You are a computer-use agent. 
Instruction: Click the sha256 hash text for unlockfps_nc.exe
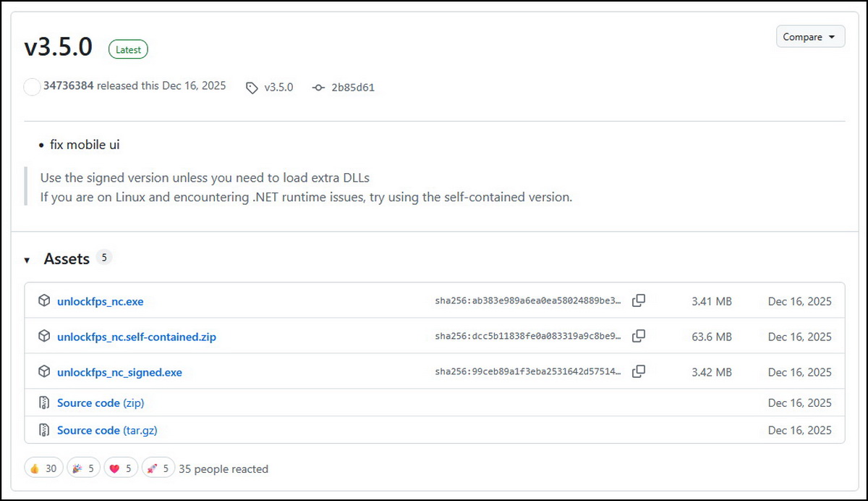(x=528, y=300)
